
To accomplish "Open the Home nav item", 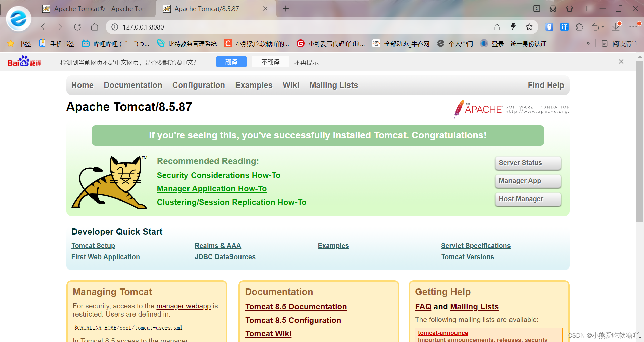I will [83, 85].
